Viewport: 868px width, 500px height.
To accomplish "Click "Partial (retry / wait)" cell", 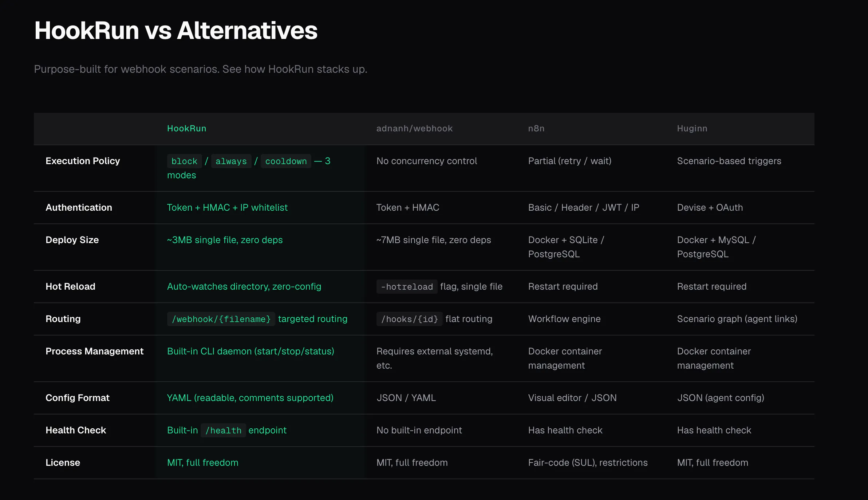I will point(570,161).
